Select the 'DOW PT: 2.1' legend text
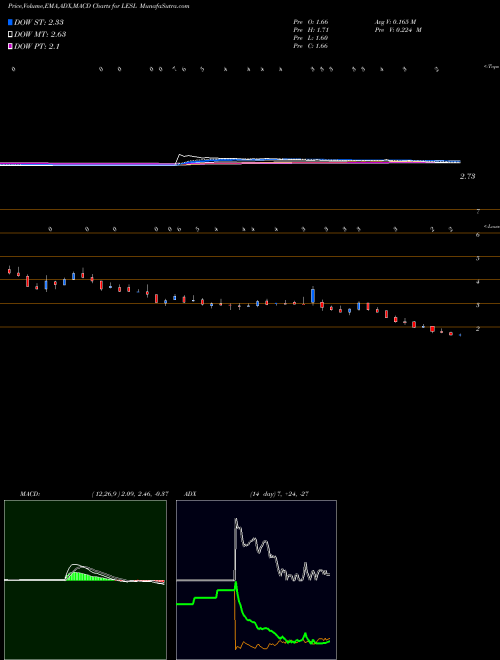Image resolution: width=500 pixels, height=660 pixels. pos(37,47)
